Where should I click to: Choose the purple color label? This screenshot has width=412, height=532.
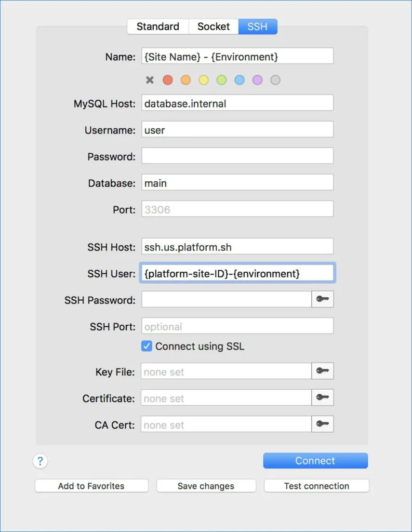click(258, 80)
